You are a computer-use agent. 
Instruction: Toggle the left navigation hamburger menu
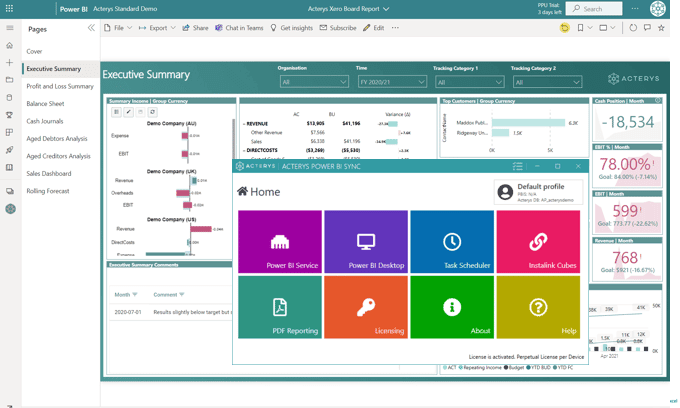pyautogui.click(x=10, y=28)
